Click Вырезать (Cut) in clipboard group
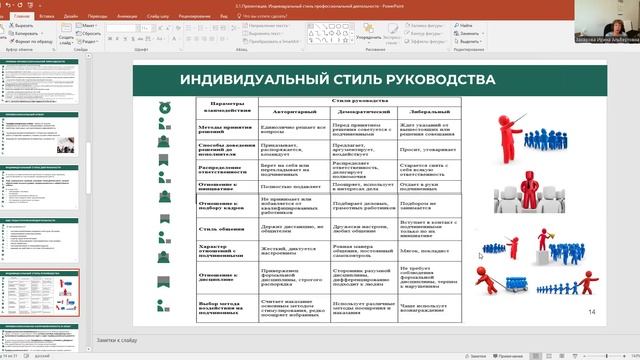This screenshot has width=640, height=360. click(x=21, y=25)
